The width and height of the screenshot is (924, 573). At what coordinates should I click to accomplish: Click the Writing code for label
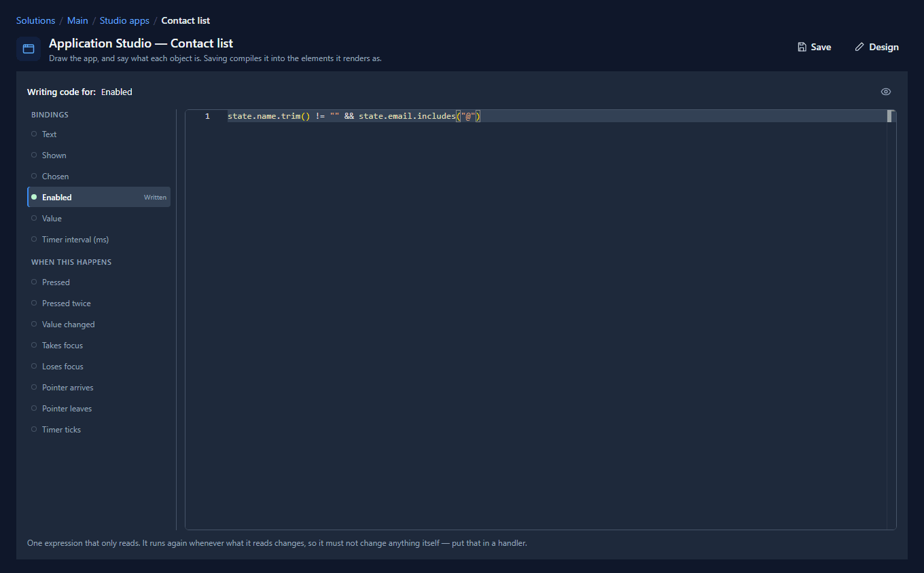coord(61,92)
